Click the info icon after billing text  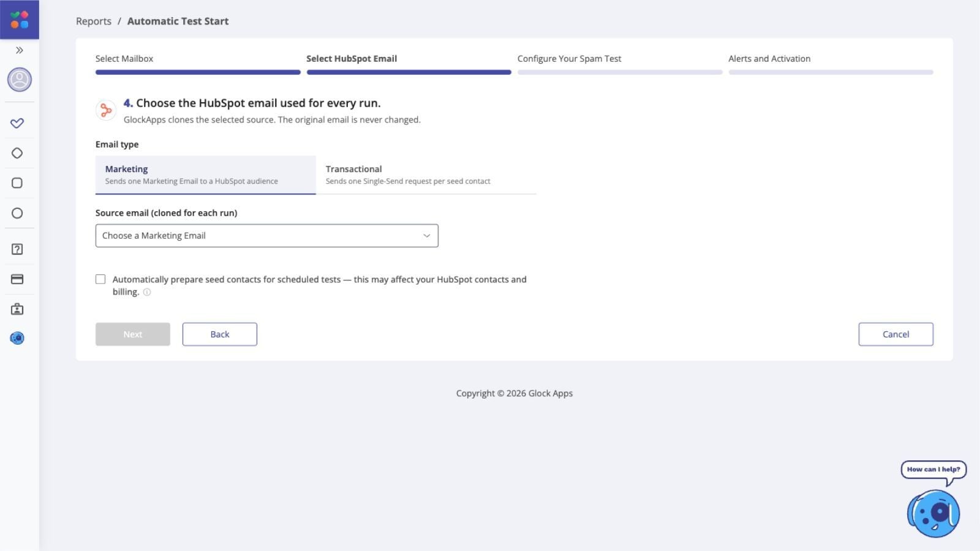(147, 292)
